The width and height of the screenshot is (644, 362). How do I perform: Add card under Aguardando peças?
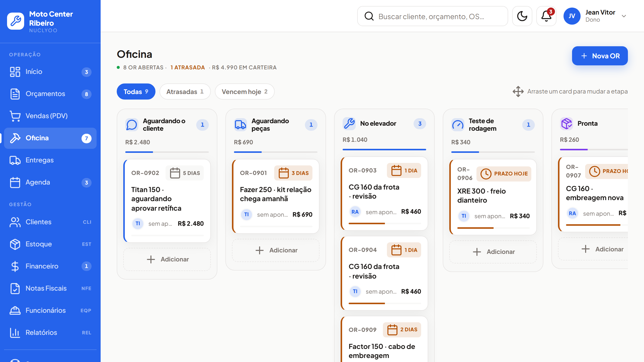(x=276, y=250)
